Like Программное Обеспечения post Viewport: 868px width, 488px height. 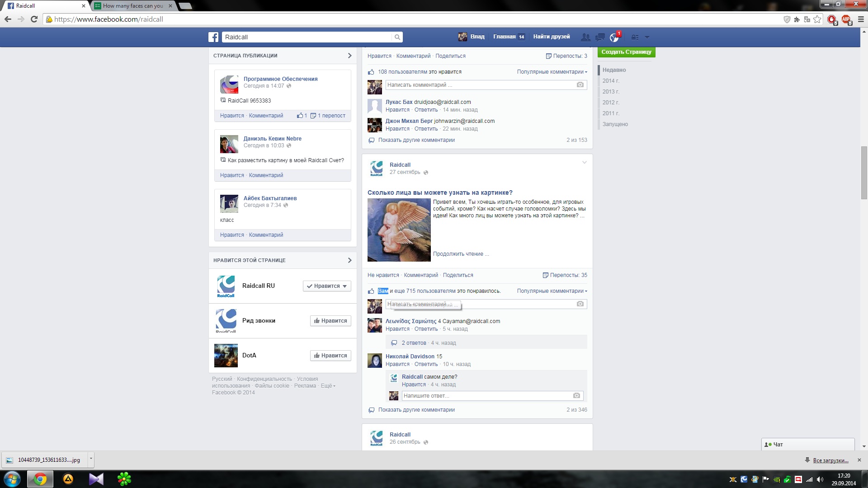(x=232, y=116)
